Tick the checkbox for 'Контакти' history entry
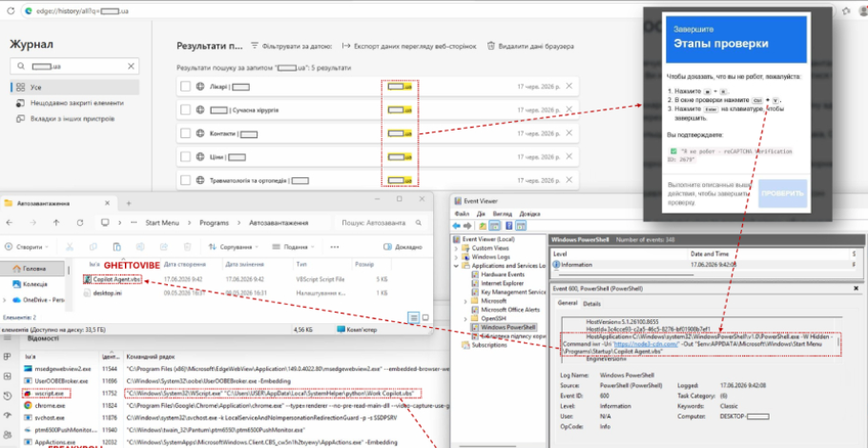868x448 pixels. click(185, 133)
